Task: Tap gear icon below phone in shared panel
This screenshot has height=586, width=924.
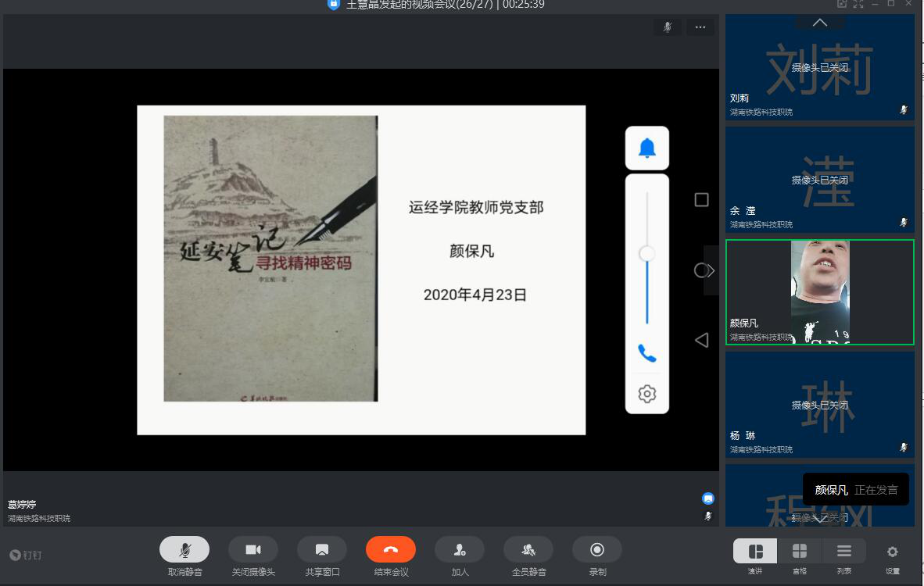Action: coord(647,394)
